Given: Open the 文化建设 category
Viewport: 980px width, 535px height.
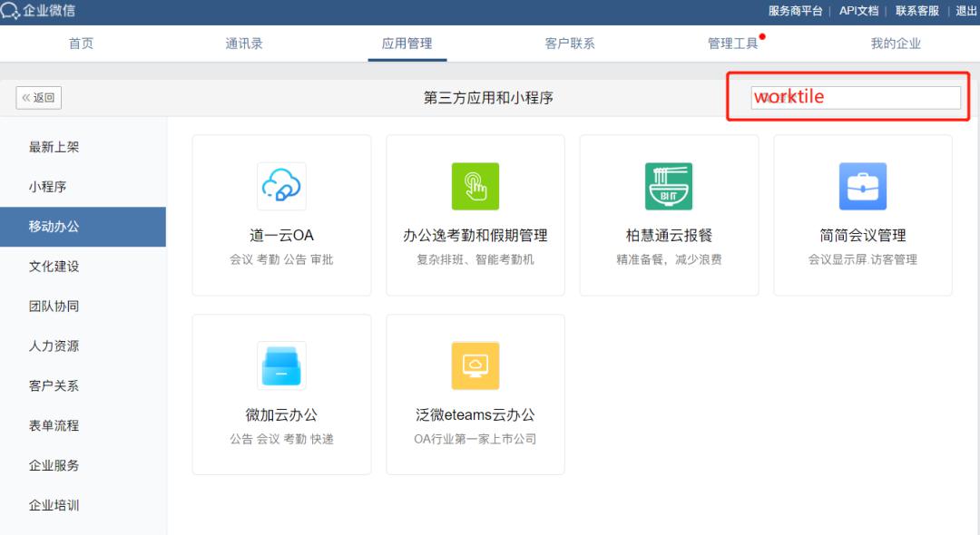Looking at the screenshot, I should tap(54, 267).
